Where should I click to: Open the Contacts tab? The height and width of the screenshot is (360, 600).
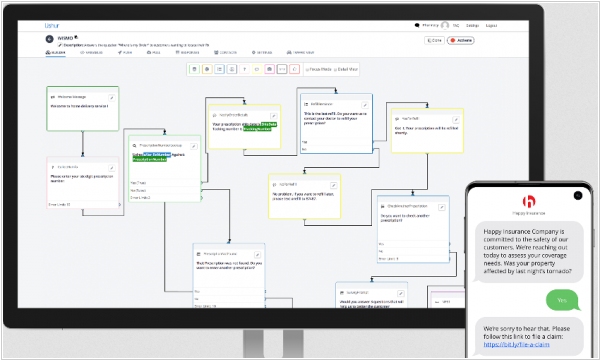point(225,52)
